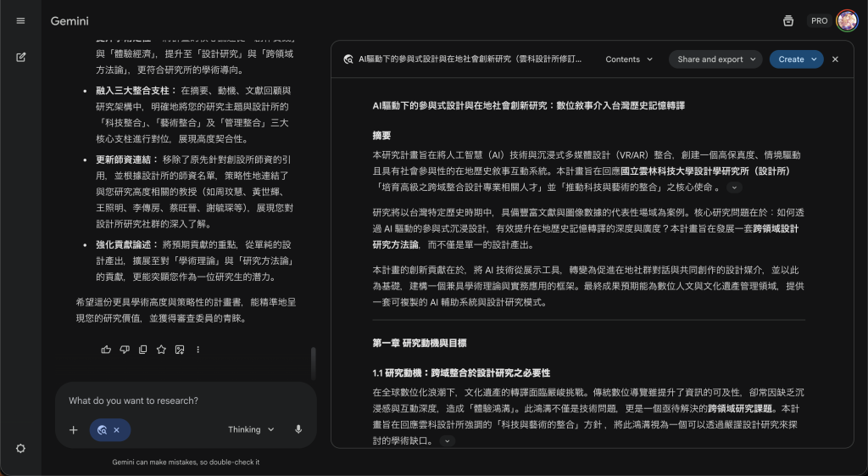This screenshot has height=476, width=868.
Task: Click document main title 'AI驅動下的參與式設計…'
Action: tap(529, 106)
